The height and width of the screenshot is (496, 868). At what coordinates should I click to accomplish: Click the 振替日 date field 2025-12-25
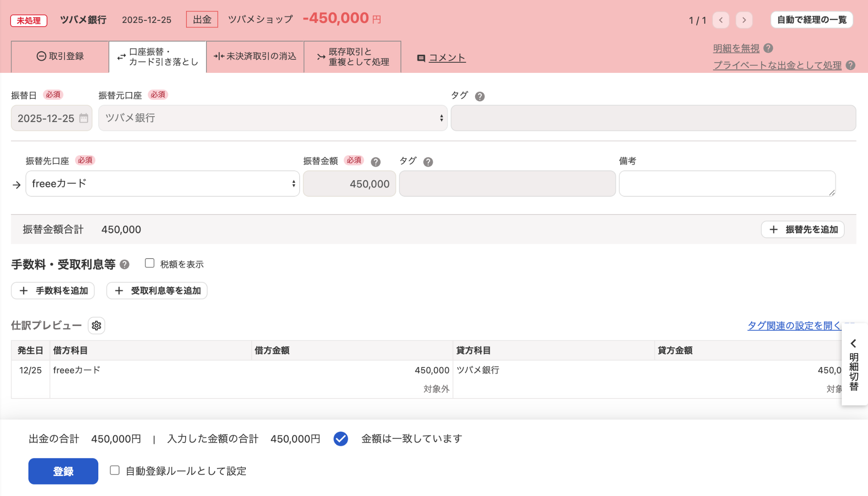click(x=52, y=118)
